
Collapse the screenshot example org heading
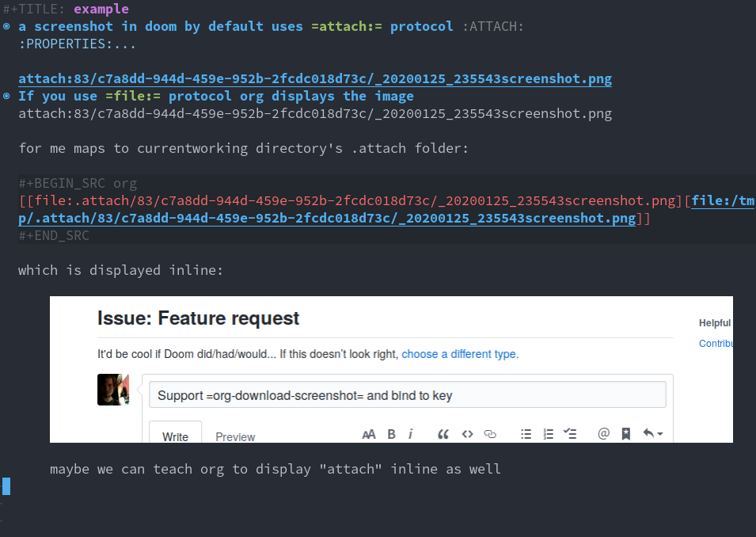[x=6, y=26]
